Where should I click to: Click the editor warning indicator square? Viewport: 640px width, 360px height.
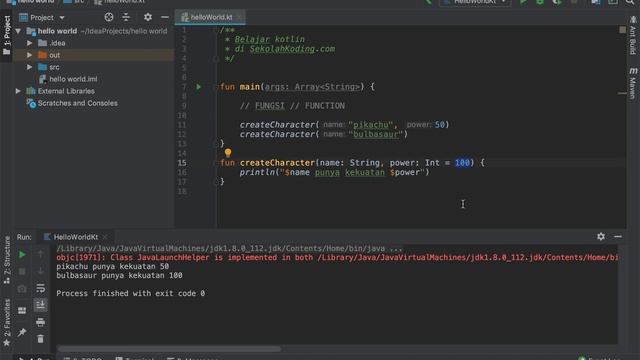click(622, 30)
